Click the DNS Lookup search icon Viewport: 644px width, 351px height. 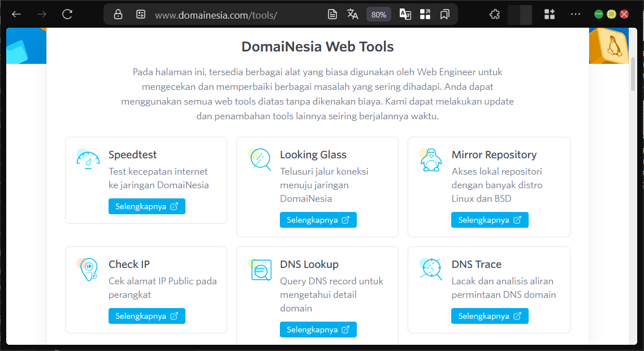click(x=261, y=270)
